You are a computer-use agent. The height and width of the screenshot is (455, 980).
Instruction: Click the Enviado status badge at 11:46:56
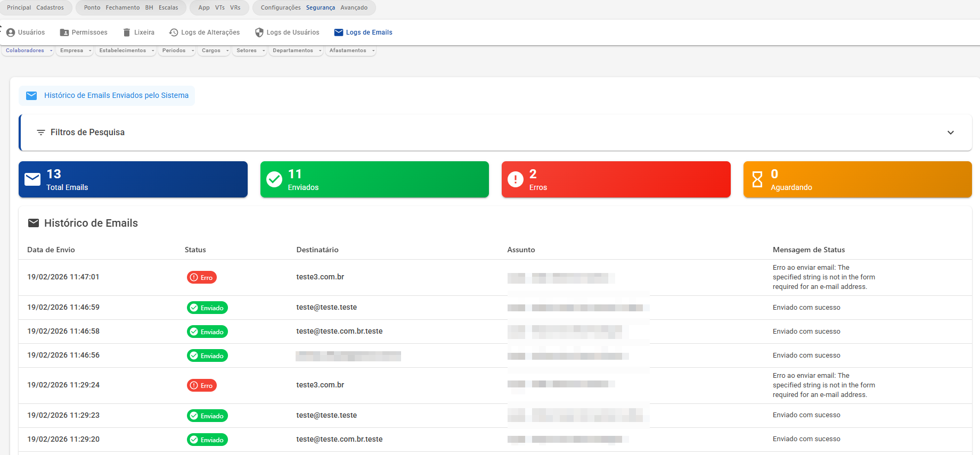click(207, 355)
